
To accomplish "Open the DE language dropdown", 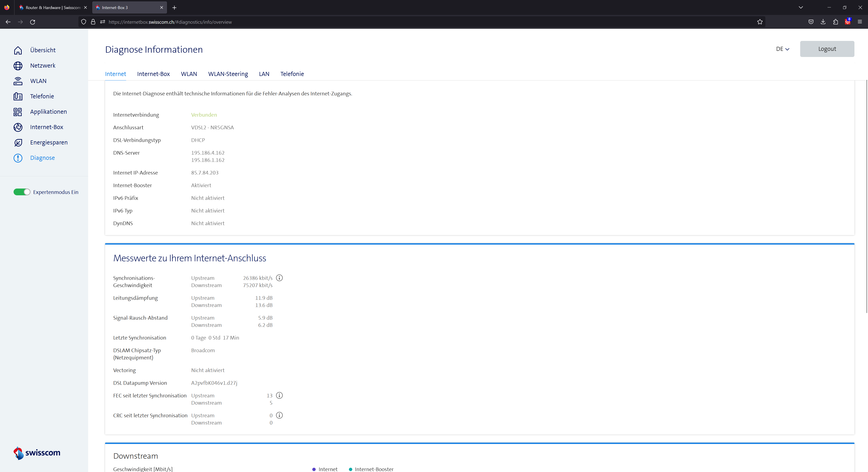I will click(x=782, y=49).
